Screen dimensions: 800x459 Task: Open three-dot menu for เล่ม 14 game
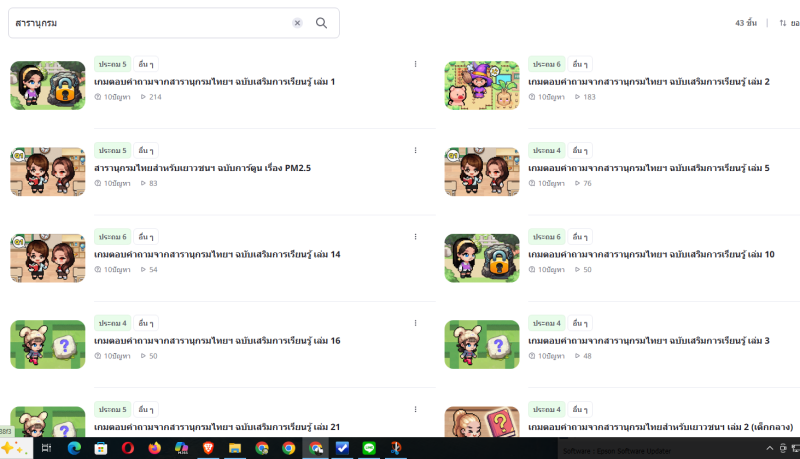point(415,237)
